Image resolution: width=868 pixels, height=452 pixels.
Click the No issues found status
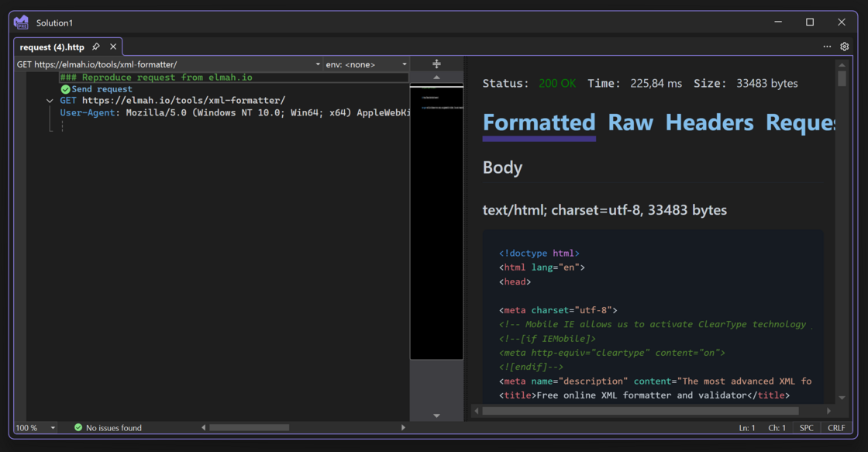(x=113, y=428)
